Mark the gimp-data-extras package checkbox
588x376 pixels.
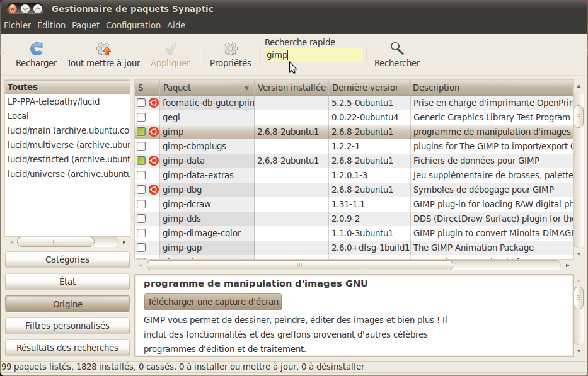(141, 175)
